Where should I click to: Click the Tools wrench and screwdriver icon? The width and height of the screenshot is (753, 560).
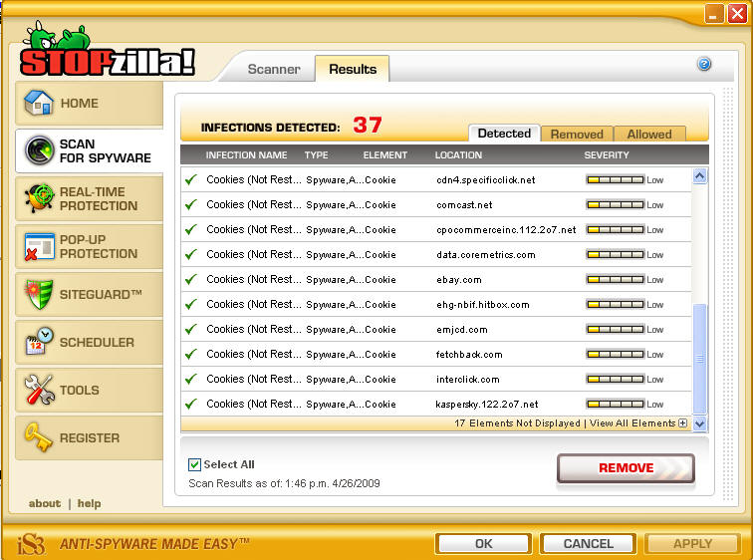tap(40, 390)
